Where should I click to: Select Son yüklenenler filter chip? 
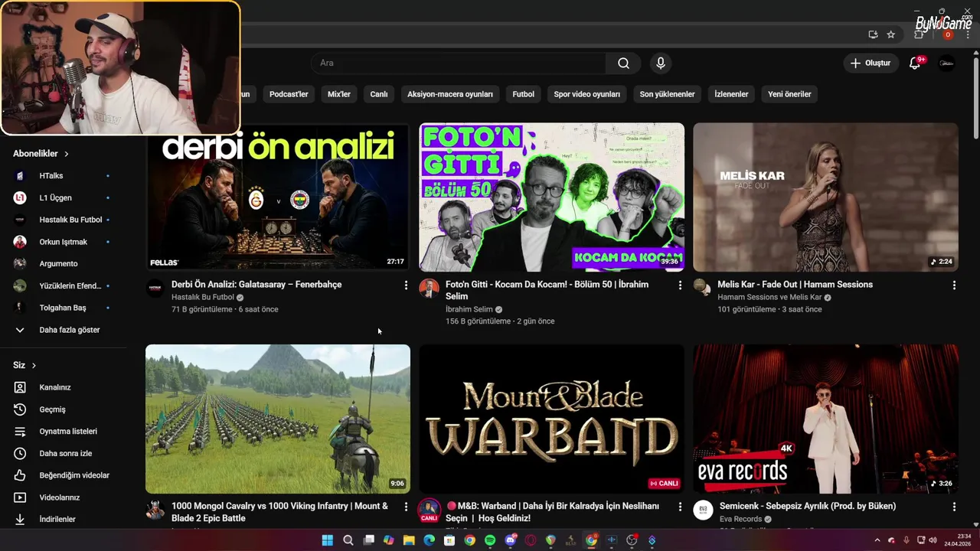pos(668,94)
